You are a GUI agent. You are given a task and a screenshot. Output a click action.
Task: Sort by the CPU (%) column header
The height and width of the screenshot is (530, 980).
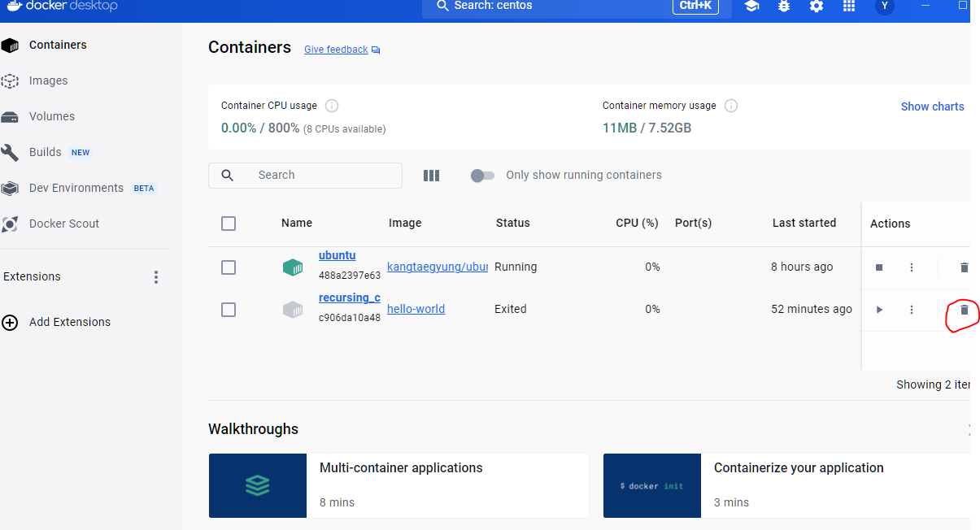(x=637, y=223)
